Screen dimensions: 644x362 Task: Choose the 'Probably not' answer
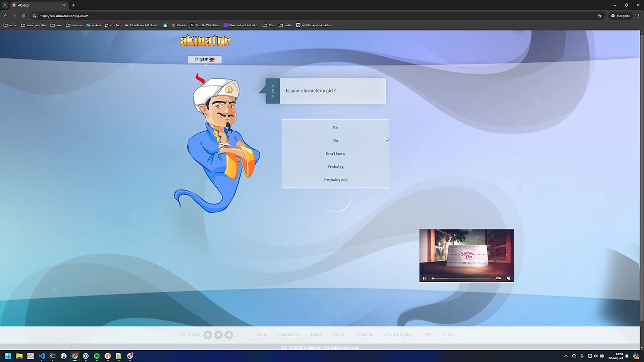point(335,180)
